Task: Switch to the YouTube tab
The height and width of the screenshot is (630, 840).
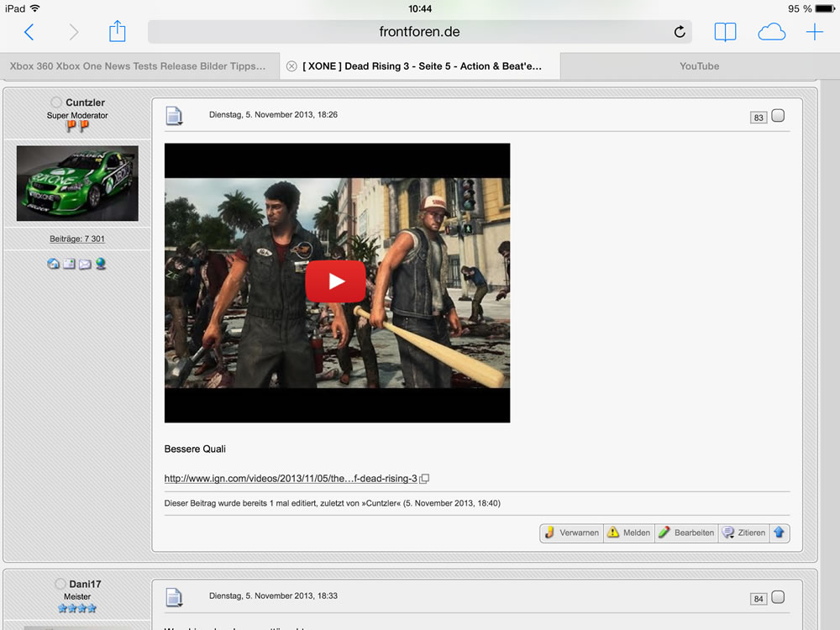Action: (x=699, y=66)
